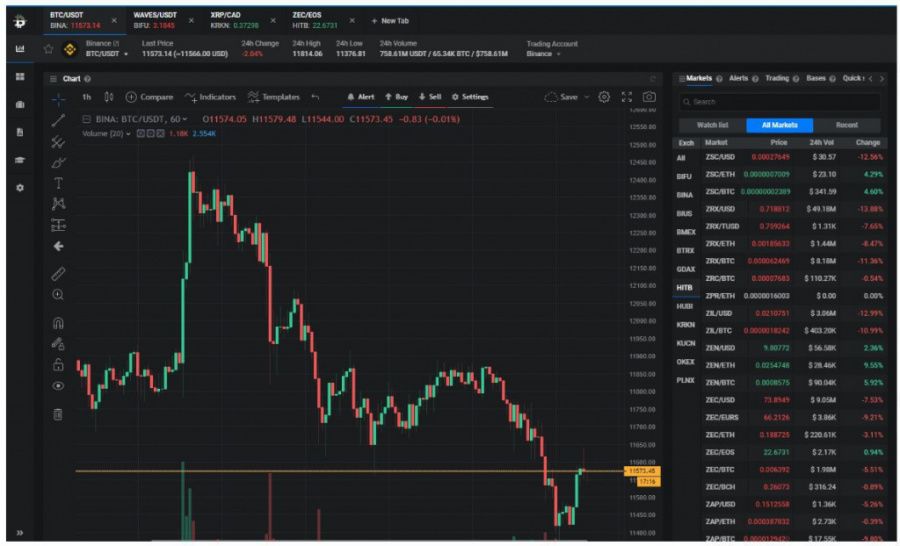Select the left arrow marker tool
900x546 pixels.
59,246
